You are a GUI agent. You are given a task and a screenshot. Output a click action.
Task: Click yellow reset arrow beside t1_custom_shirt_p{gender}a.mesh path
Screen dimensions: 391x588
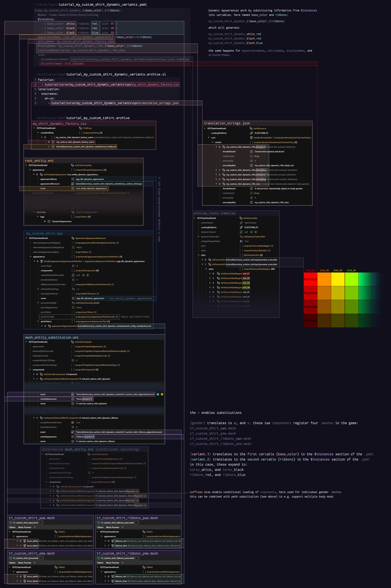coord(162,394)
